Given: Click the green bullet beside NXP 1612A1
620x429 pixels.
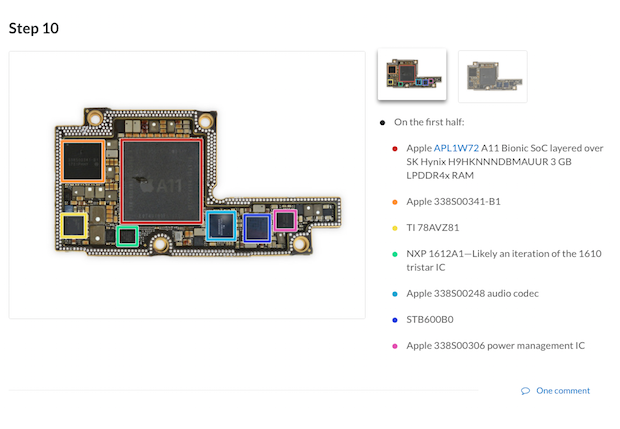Looking at the screenshot, I should 395,254.
